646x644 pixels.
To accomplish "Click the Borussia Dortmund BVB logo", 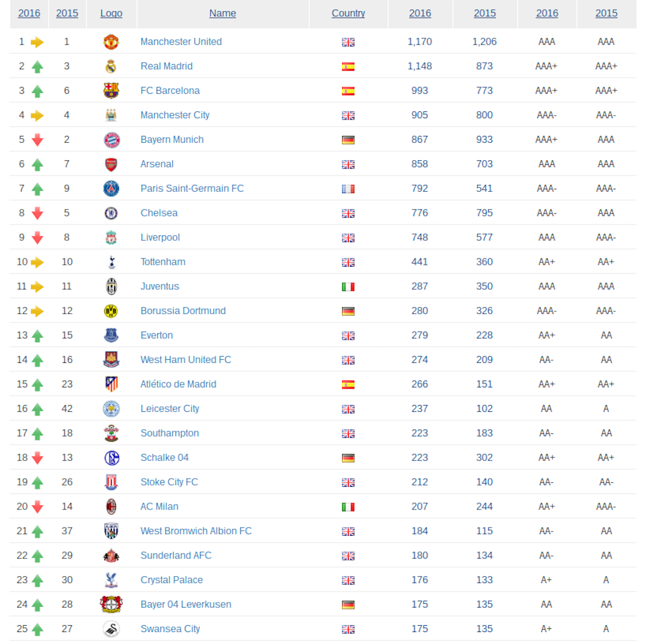I will tap(111, 311).
